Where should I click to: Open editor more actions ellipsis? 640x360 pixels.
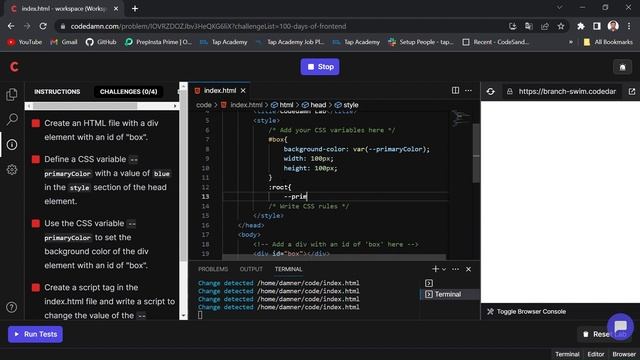tap(469, 91)
